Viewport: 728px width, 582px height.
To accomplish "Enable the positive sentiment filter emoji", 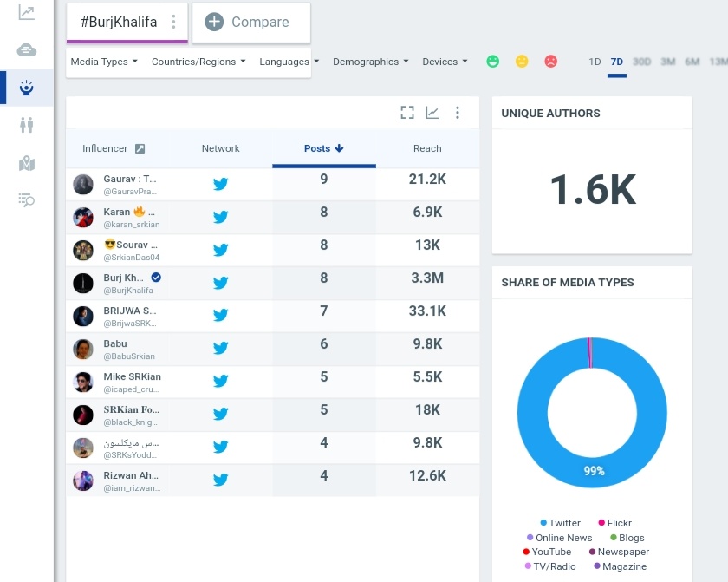I will (x=493, y=62).
